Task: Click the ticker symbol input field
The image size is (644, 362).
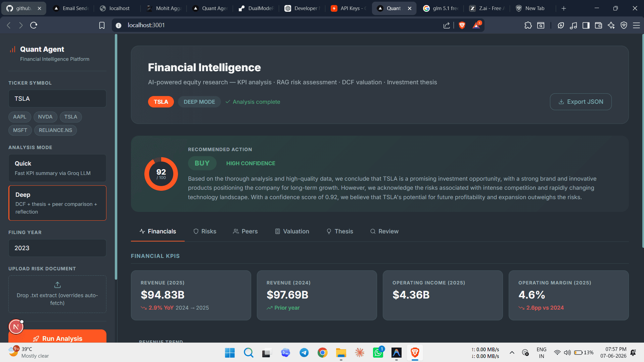Action: [x=57, y=99]
